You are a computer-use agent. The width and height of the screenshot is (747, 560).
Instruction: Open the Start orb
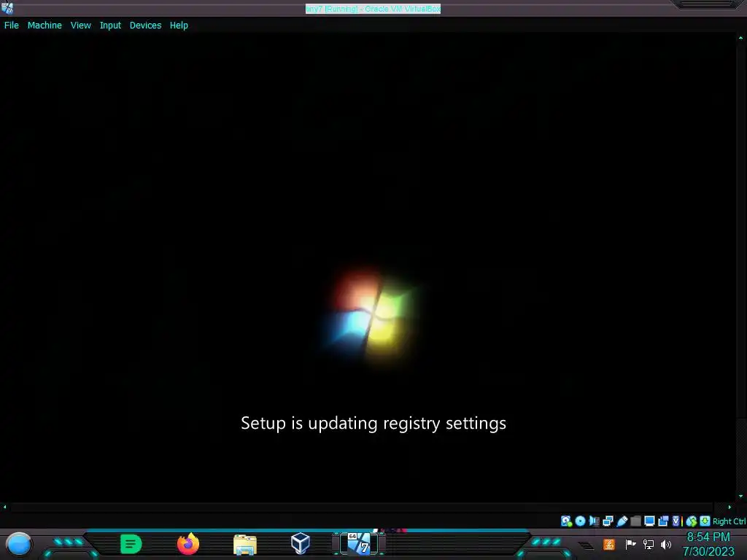click(19, 544)
